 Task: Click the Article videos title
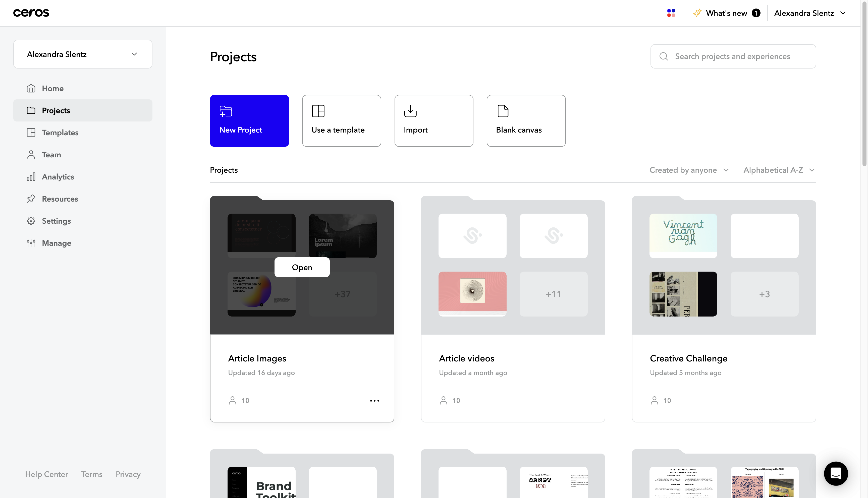point(466,358)
